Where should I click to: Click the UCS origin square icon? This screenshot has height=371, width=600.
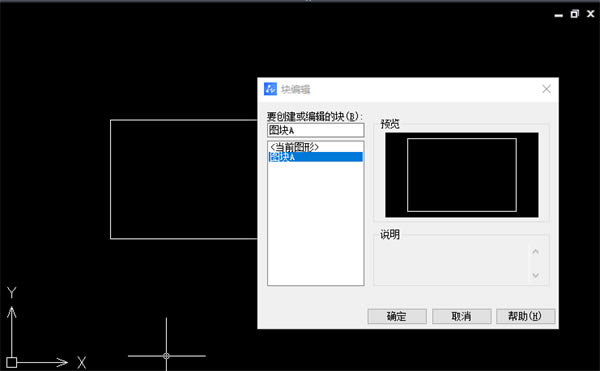[x=11, y=362]
